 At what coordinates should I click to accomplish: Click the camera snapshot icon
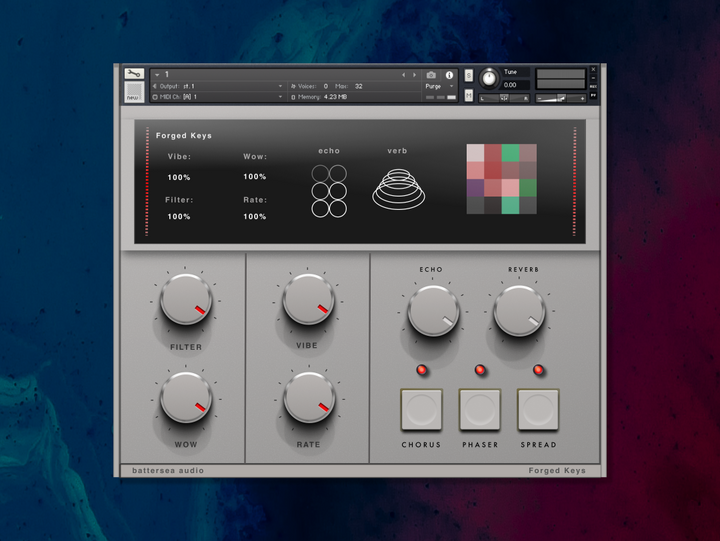(x=431, y=75)
